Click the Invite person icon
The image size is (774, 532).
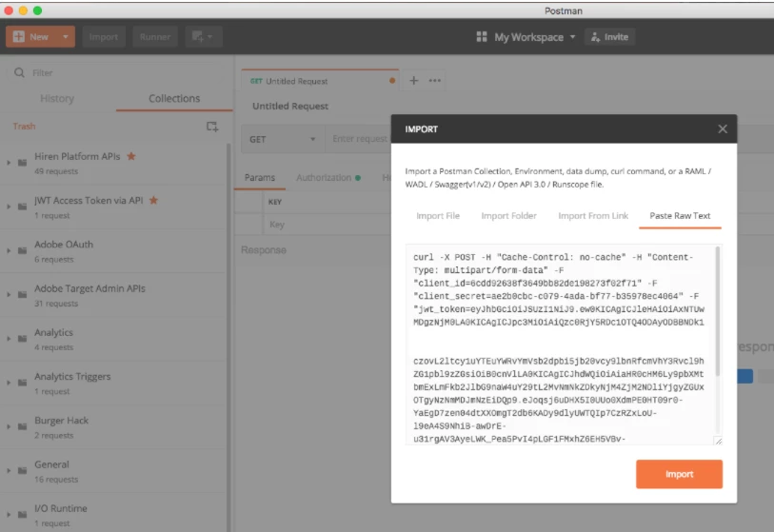pyautogui.click(x=595, y=37)
